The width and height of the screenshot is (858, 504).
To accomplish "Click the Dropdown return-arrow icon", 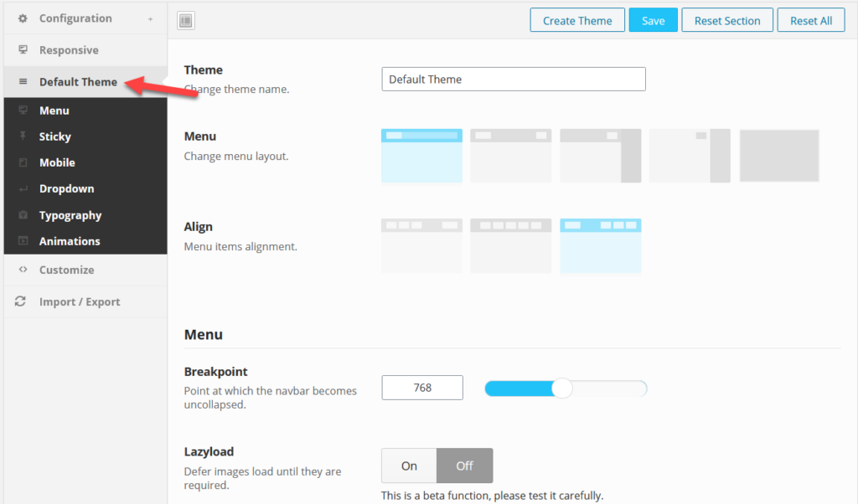I will [23, 188].
